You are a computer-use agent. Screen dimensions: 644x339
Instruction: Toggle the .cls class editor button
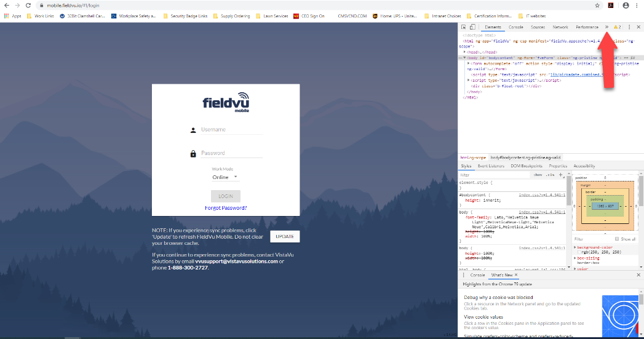click(550, 175)
